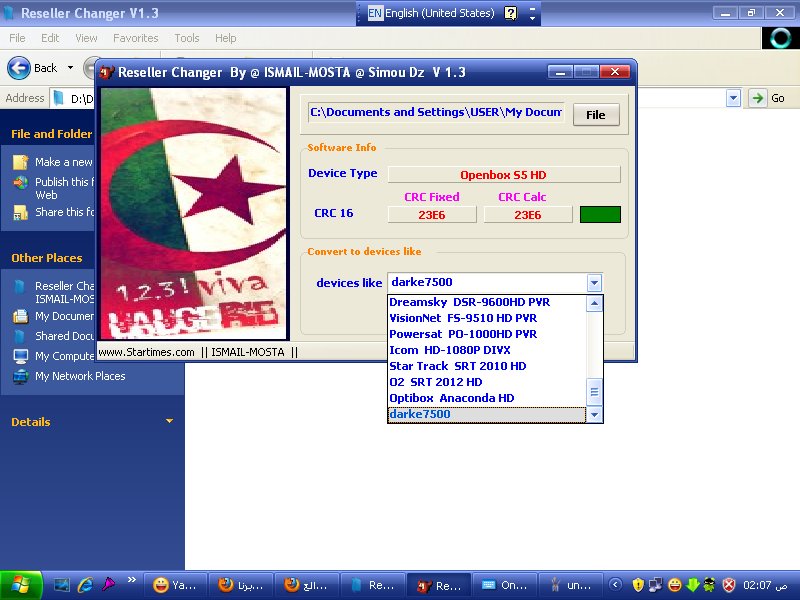
Task: Open My Documents link in Other Places
Action: (54, 316)
